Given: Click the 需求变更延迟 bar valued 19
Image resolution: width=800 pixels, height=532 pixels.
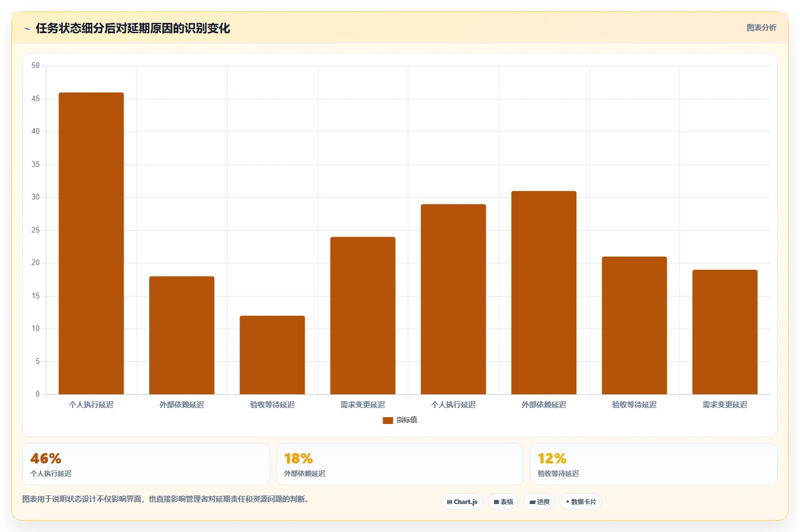Looking at the screenshot, I should point(725,332).
